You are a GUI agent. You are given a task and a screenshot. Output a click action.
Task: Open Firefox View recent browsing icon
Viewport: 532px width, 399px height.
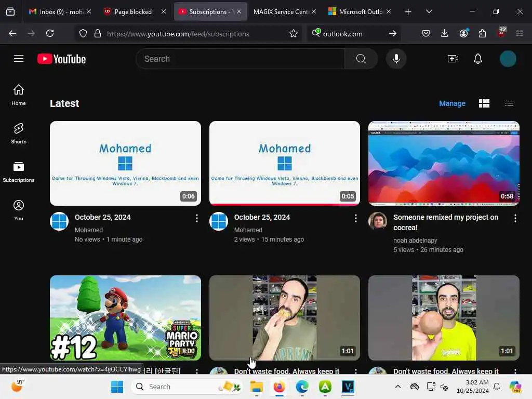(x=10, y=12)
